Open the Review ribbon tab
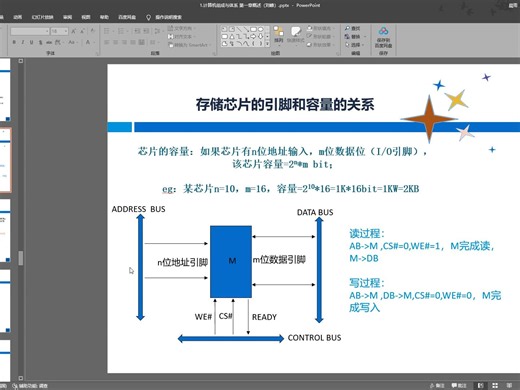The height and width of the screenshot is (390, 520). [67, 17]
